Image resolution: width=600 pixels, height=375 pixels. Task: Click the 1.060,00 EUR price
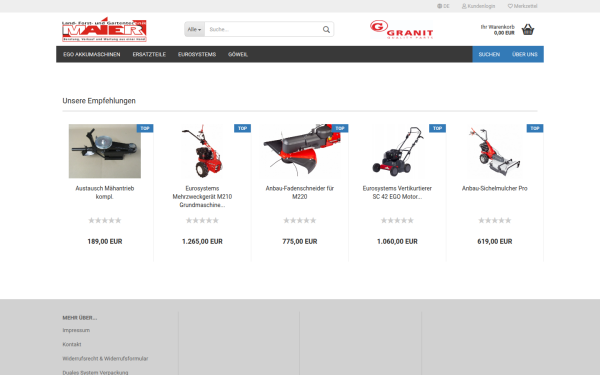(x=397, y=241)
